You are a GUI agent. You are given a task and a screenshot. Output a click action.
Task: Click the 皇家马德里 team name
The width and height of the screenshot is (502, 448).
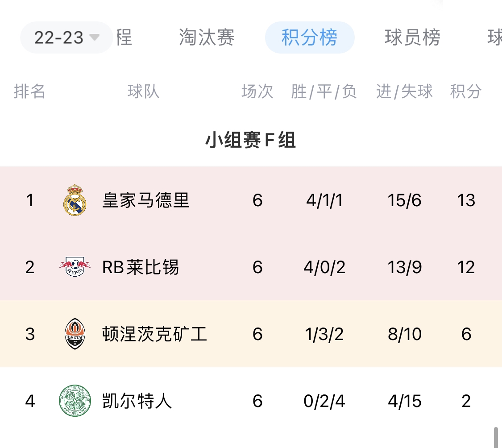point(146,200)
